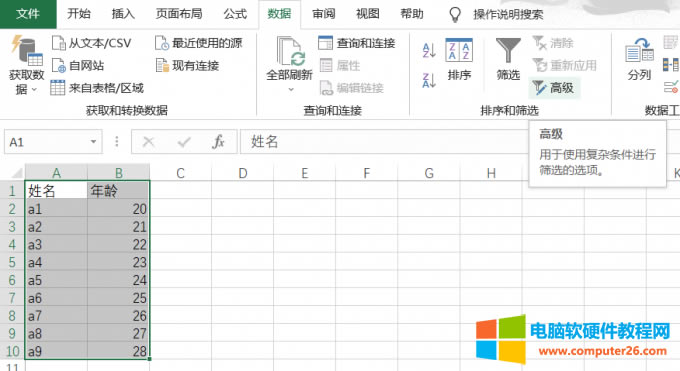
Task: Click the formula bar Enter checkmark
Action: (x=184, y=142)
